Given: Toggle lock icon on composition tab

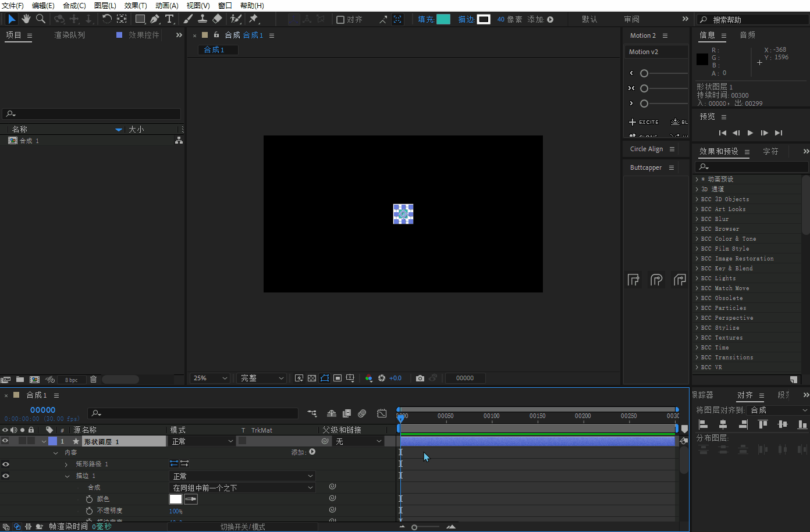Looking at the screenshot, I should pos(216,35).
